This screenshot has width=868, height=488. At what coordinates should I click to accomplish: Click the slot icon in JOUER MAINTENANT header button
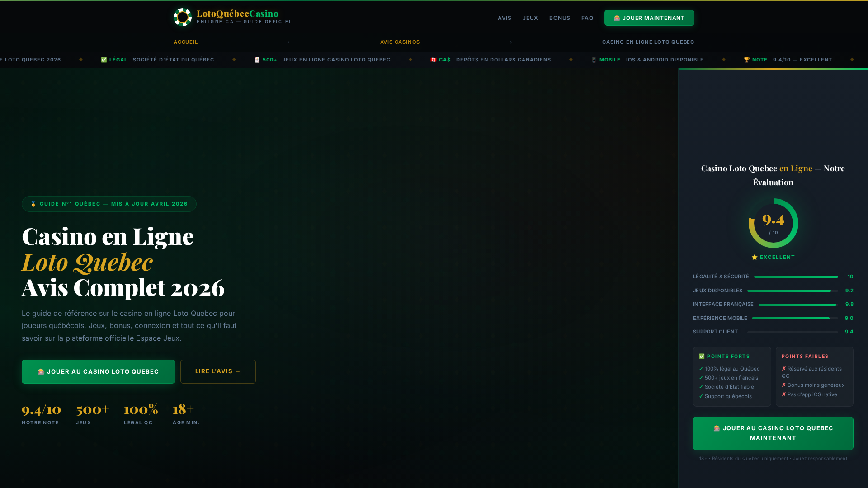[617, 18]
